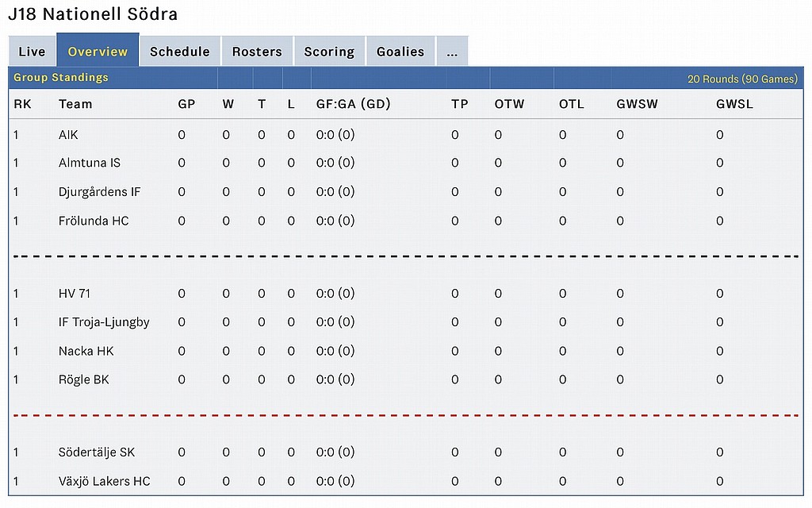Click the Djurgårdens IF team name
Image resolution: width=812 pixels, height=508 pixels.
99,192
